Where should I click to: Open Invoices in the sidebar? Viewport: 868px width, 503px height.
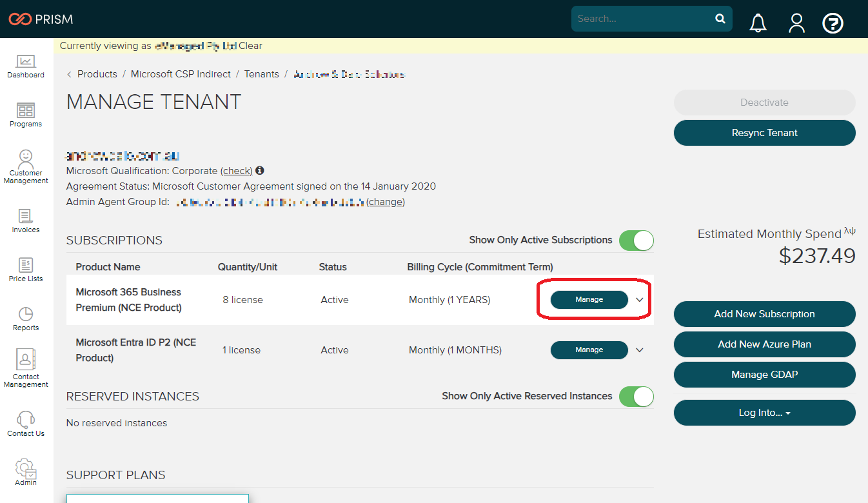(26, 221)
